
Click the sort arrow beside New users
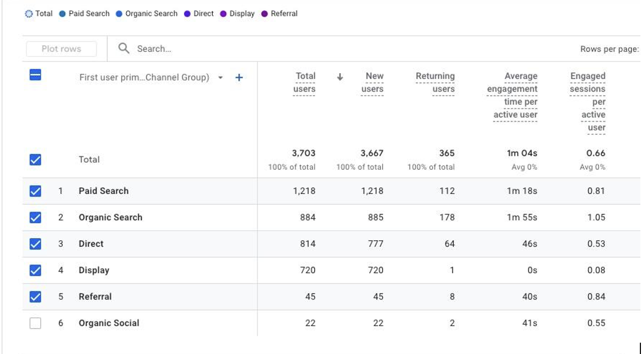(340, 77)
